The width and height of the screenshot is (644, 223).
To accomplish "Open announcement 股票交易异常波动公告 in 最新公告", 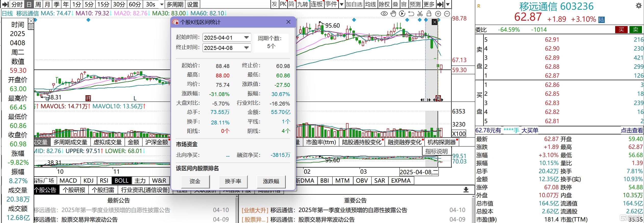I will [x=90, y=219].
